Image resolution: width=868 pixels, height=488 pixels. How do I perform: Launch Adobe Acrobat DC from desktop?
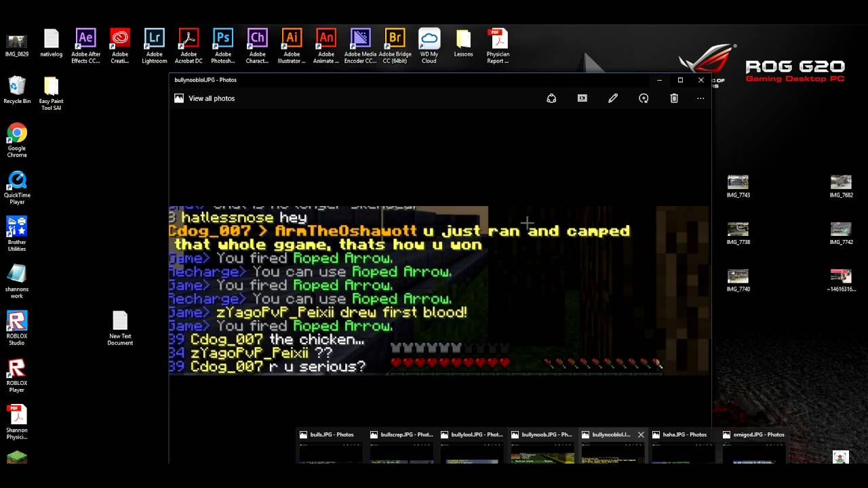[189, 46]
